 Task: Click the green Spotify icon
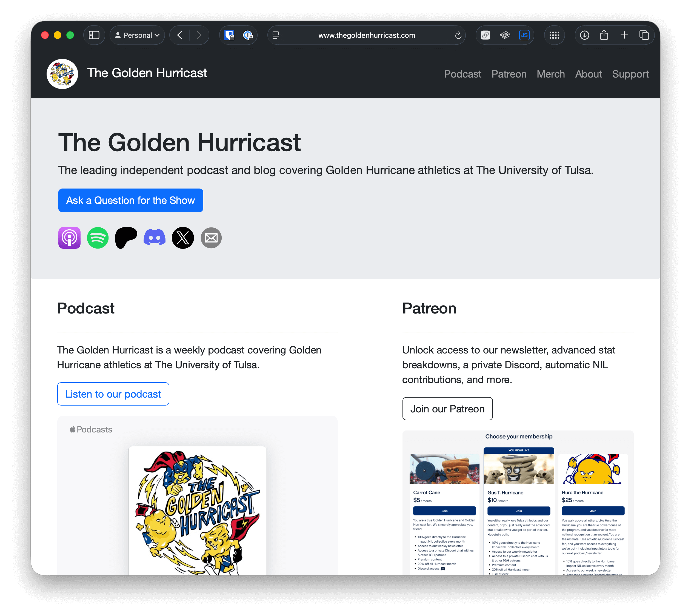point(98,238)
